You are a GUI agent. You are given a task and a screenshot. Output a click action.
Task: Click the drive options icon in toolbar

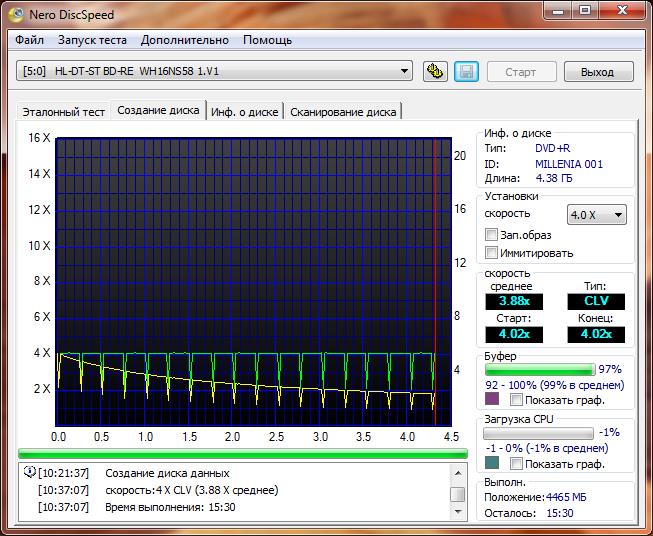(x=435, y=71)
